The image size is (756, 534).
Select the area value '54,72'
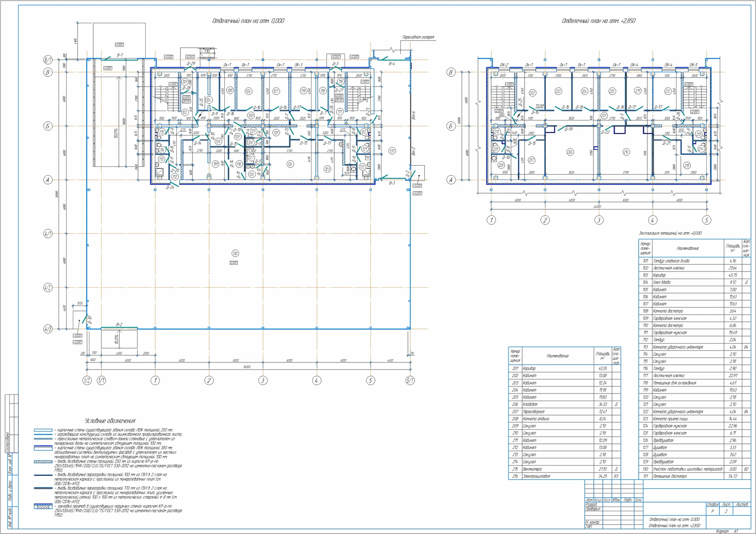pyautogui.click(x=733, y=476)
